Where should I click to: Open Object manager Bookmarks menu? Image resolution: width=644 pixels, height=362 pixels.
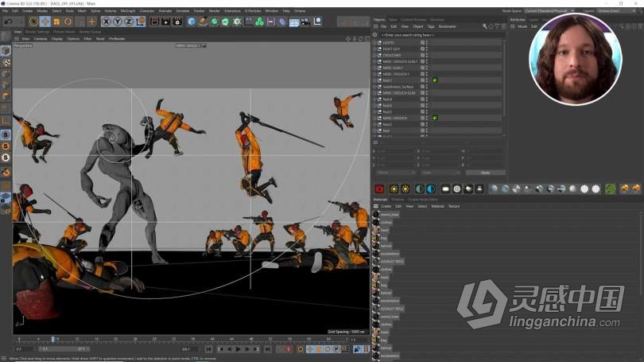[x=448, y=26]
